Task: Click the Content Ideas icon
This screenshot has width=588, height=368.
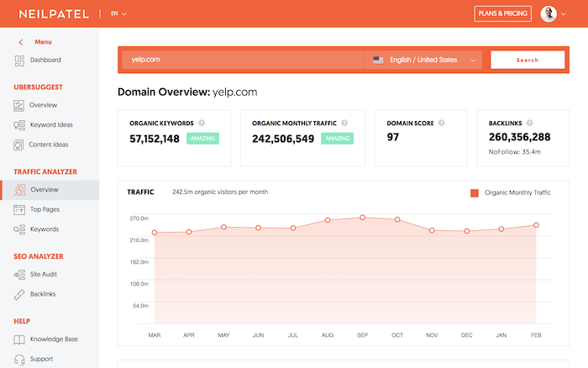Action: pyautogui.click(x=18, y=145)
